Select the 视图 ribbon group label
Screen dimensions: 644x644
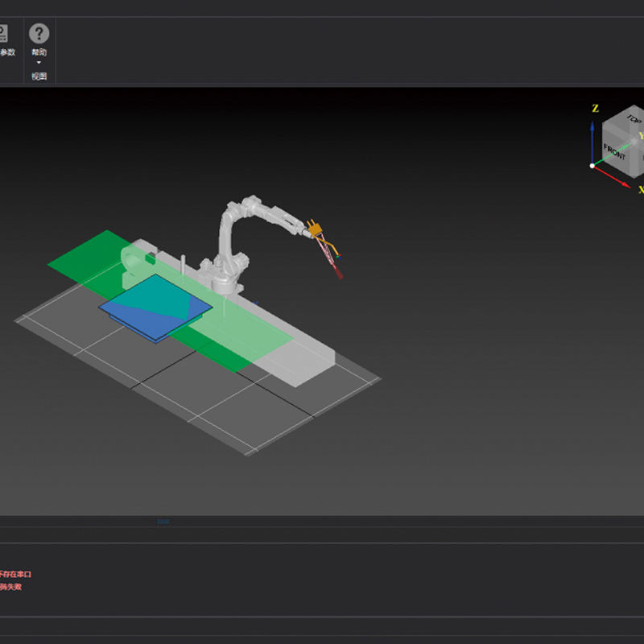pos(39,76)
